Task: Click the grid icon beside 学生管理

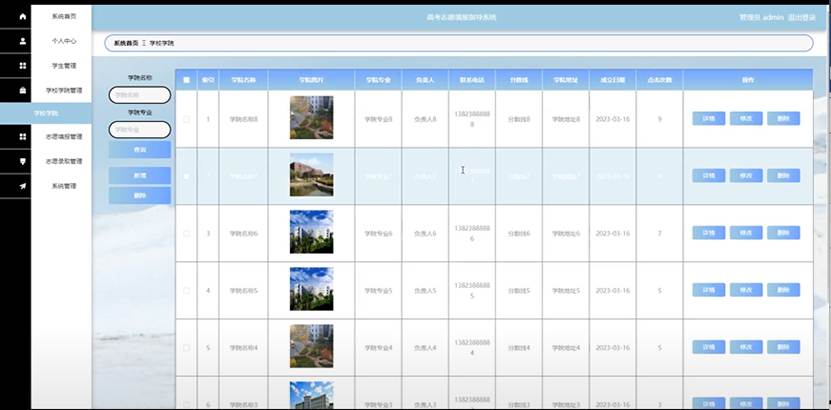Action: (x=22, y=66)
